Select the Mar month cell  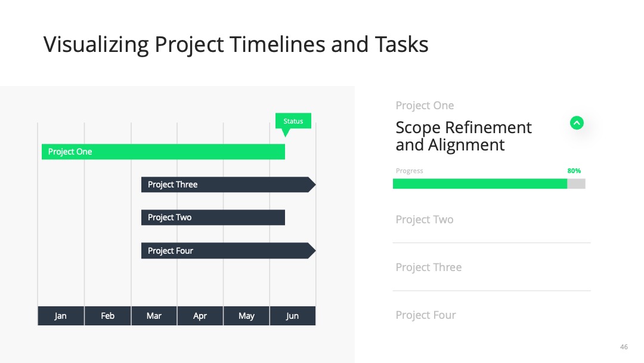[x=154, y=316]
